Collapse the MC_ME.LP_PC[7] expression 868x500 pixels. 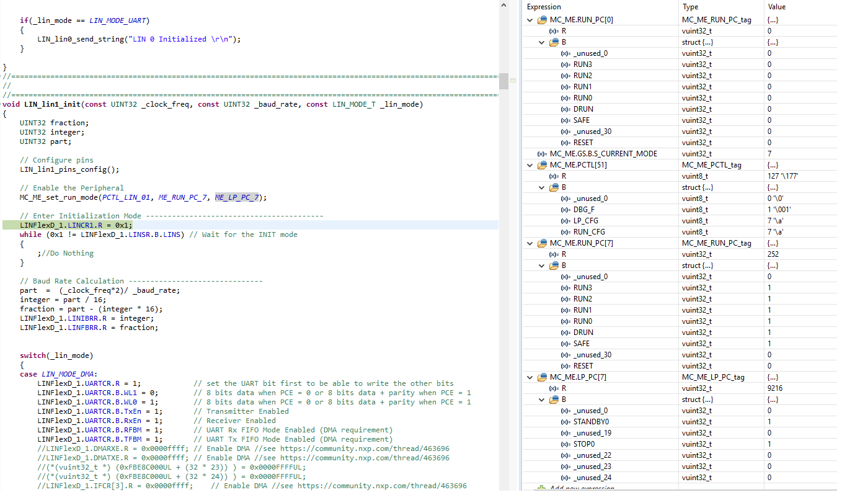point(529,377)
